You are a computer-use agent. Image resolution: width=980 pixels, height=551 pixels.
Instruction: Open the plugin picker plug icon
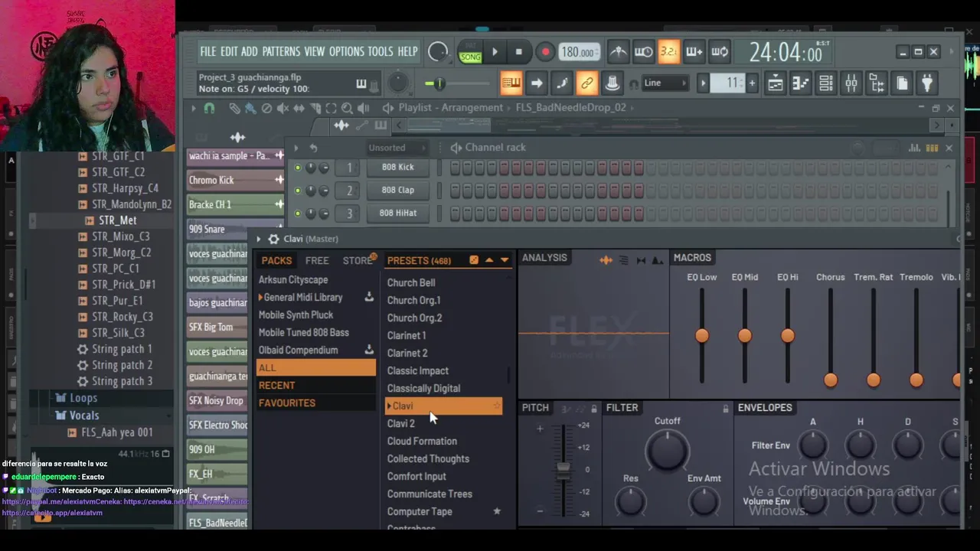click(x=927, y=83)
